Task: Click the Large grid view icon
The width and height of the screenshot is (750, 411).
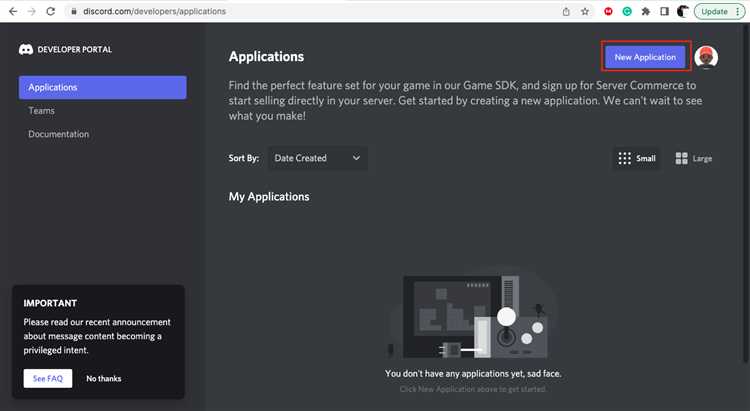Action: coord(681,158)
